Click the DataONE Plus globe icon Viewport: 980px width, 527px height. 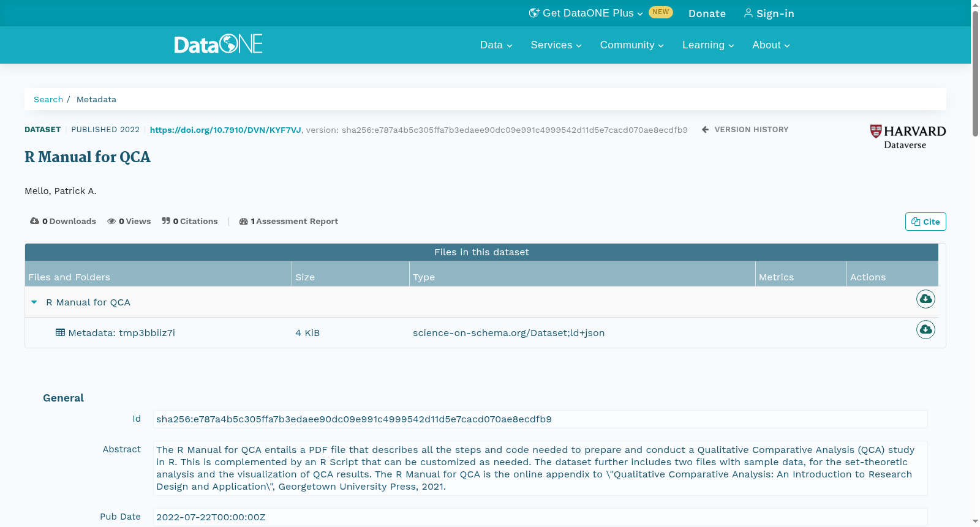tap(534, 13)
